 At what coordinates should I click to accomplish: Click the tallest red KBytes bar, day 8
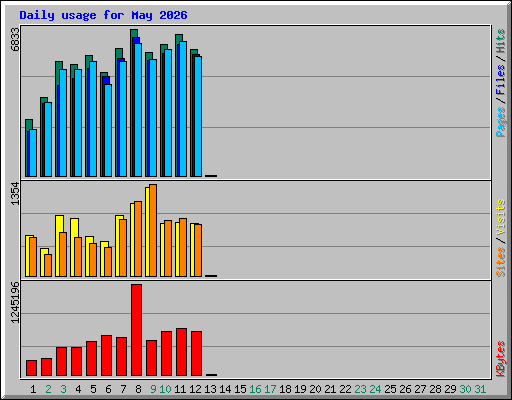(x=137, y=330)
